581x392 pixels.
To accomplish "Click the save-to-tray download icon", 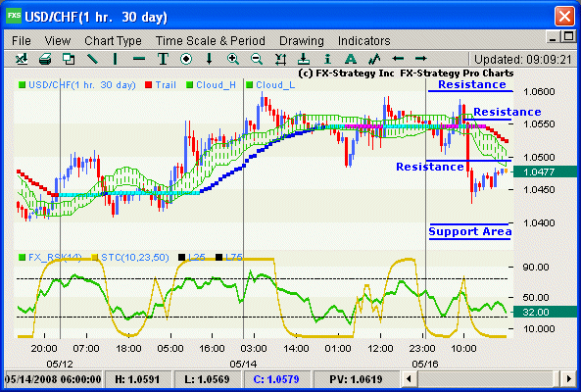I will pyautogui.click(x=304, y=59).
